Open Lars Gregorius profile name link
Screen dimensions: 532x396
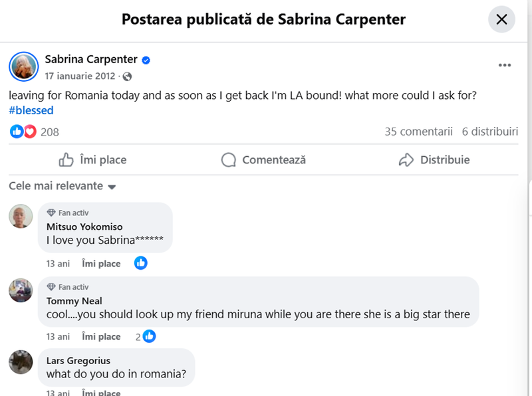[x=78, y=361]
